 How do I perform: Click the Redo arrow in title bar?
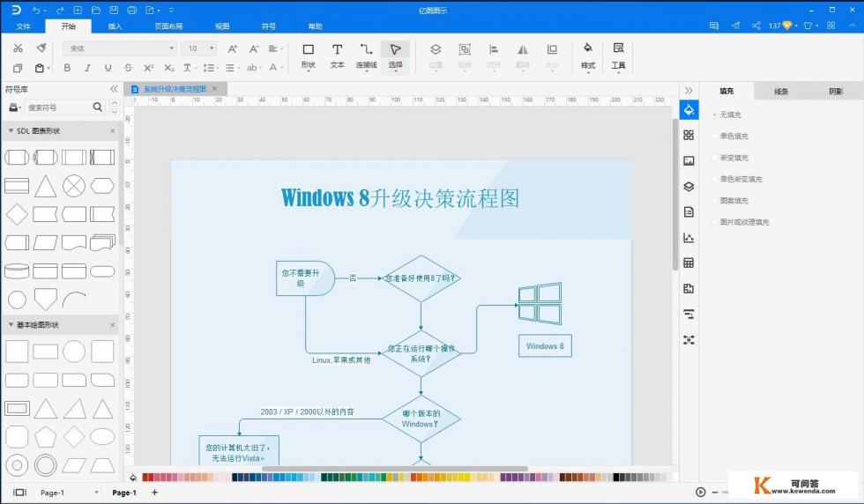[x=60, y=10]
